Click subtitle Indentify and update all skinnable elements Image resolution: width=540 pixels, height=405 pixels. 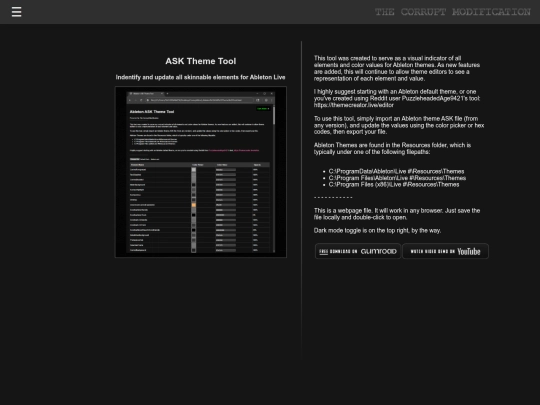[200, 77]
